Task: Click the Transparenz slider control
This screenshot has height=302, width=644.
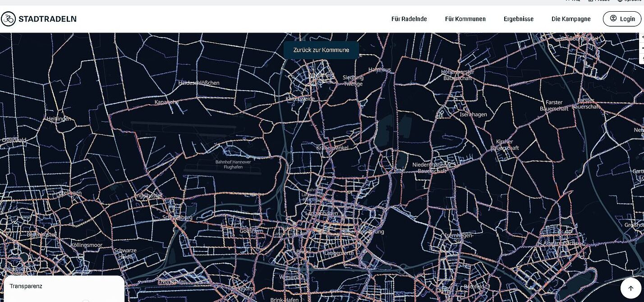Action: pyautogui.click(x=86, y=301)
